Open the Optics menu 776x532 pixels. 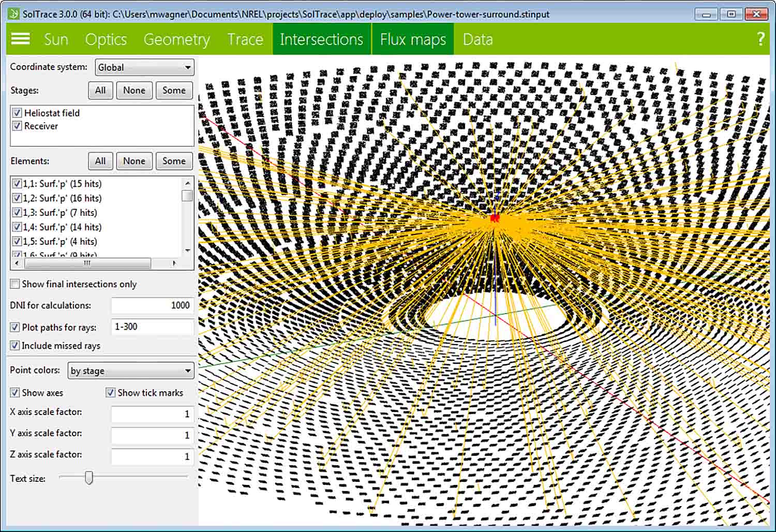click(106, 39)
